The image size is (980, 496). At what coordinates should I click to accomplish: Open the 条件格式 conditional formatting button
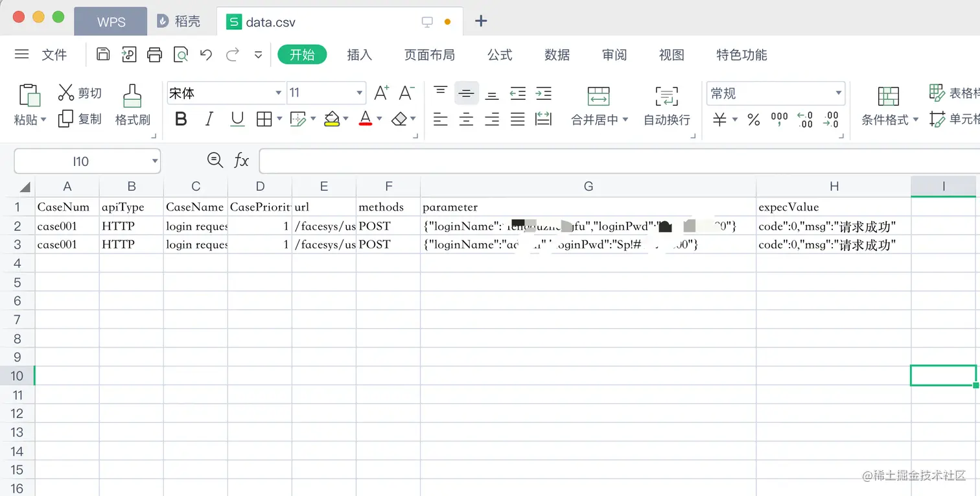889,106
